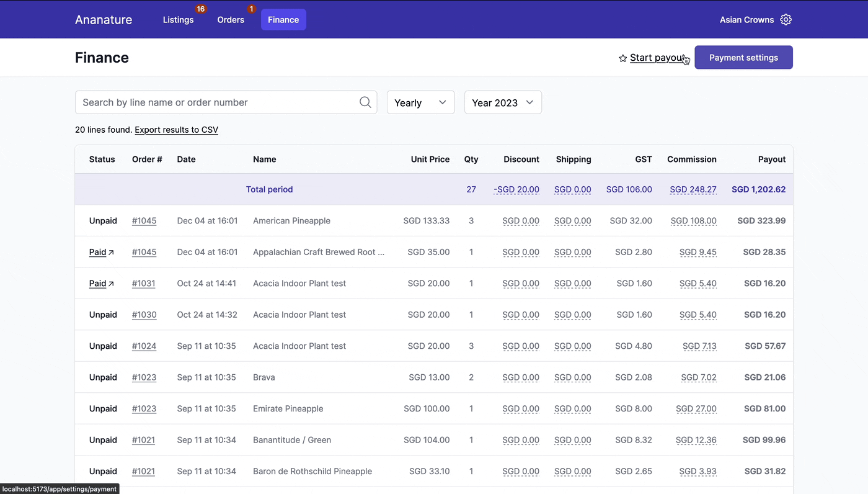Open the settings gear in the top bar
868x494 pixels.
tap(786, 19)
